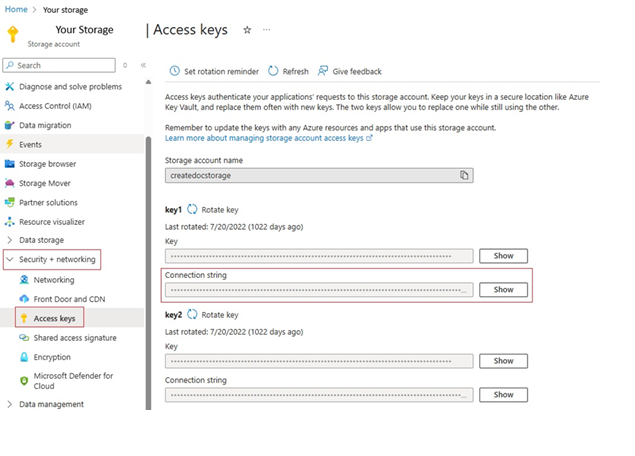Open the Data migration page
Image resolution: width=635 pixels, height=456 pixels.
click(45, 125)
